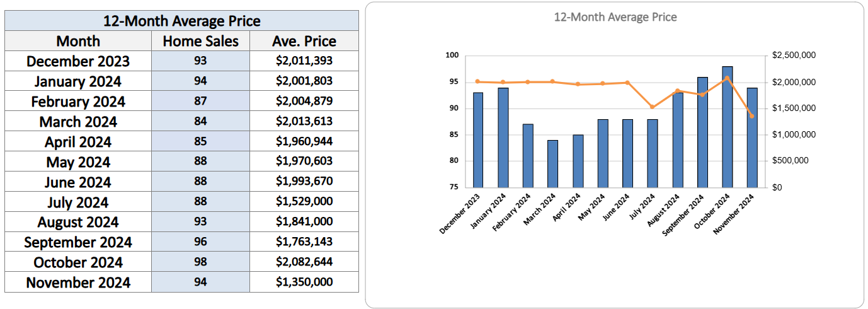This screenshot has width=868, height=309.
Task: Click the price cell $2,001,803
Action: (304, 81)
